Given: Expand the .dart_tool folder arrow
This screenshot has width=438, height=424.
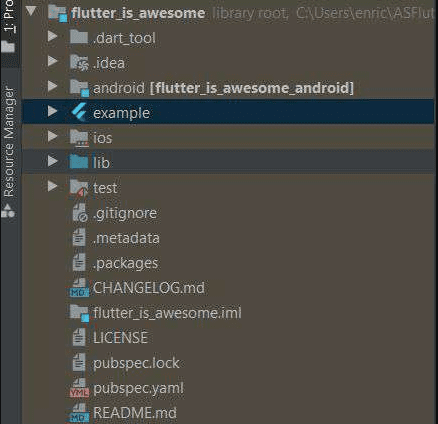Looking at the screenshot, I should click(x=52, y=36).
